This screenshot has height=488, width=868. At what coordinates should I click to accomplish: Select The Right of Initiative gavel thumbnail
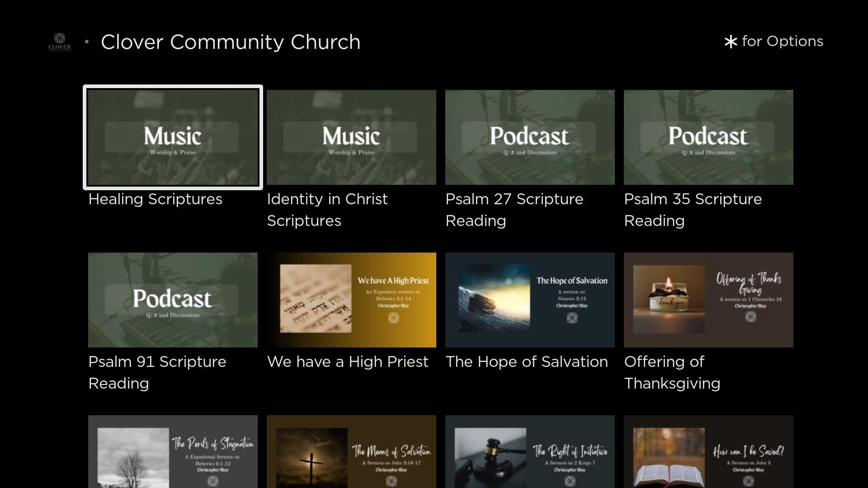[530, 451]
